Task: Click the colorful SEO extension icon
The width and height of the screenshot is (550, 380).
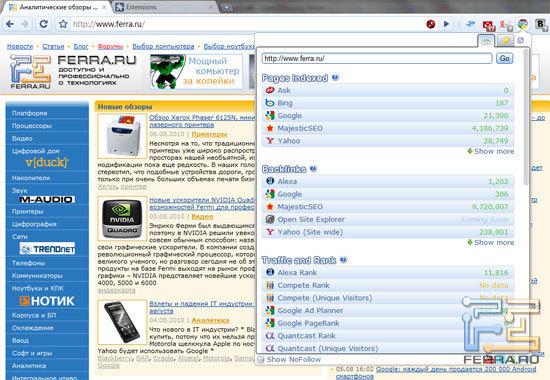Action: coord(523,24)
